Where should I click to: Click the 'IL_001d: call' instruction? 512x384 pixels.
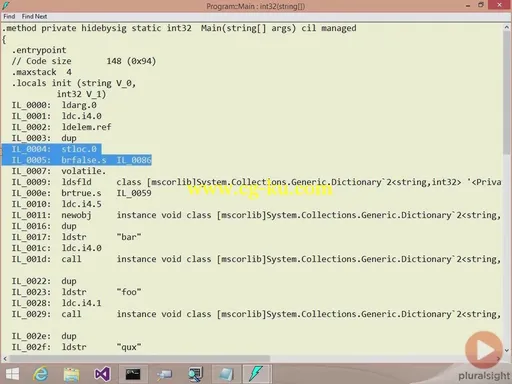[46, 259]
